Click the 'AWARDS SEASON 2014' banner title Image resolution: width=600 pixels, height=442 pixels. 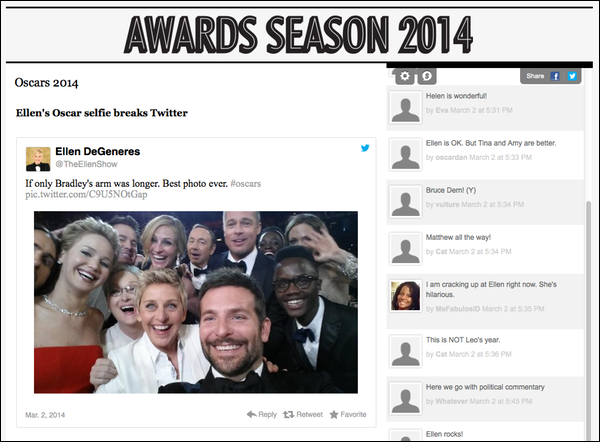[298, 35]
